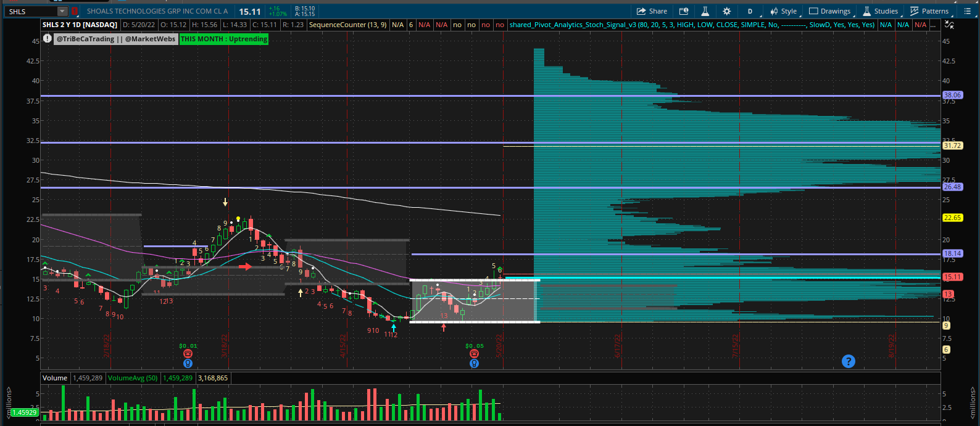
Task: Click the 38.06 price level bubble
Action: pyautogui.click(x=952, y=95)
